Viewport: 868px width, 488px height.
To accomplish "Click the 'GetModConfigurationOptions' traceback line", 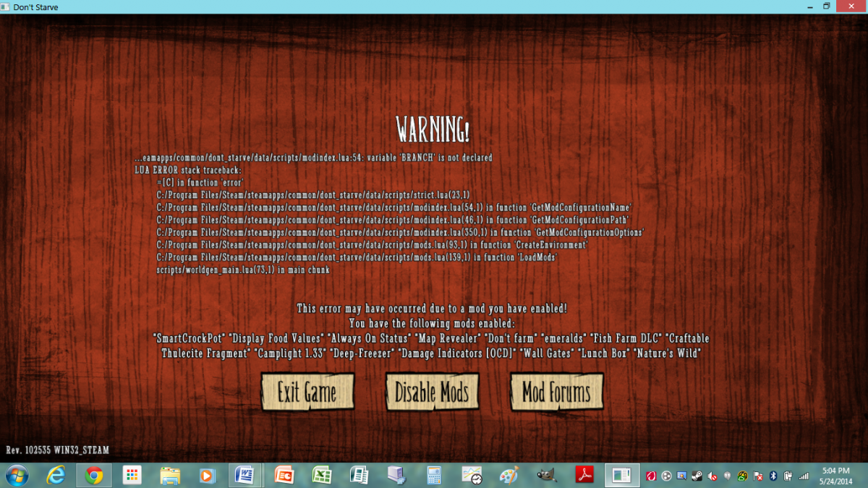I will (400, 233).
